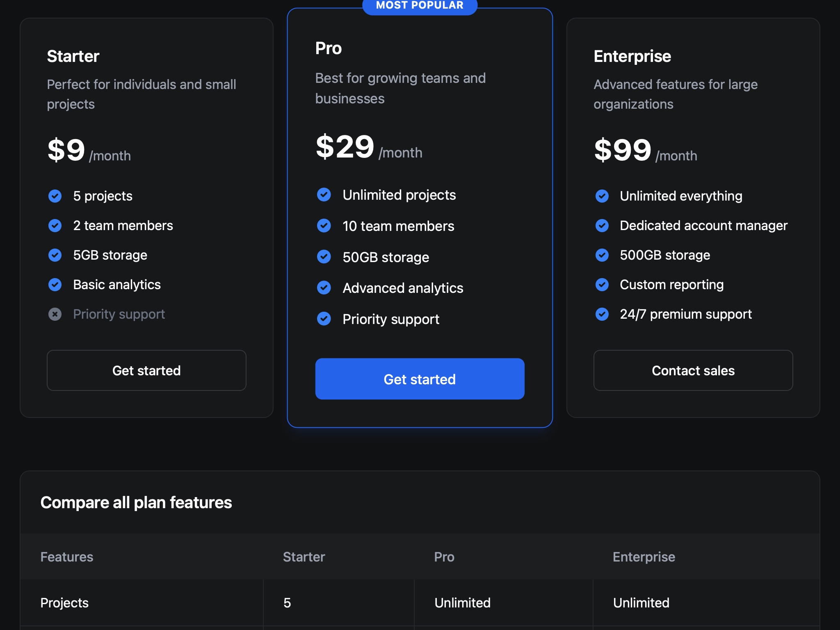
Task: Click the Starter value 5 in Projects row
Action: 287,603
